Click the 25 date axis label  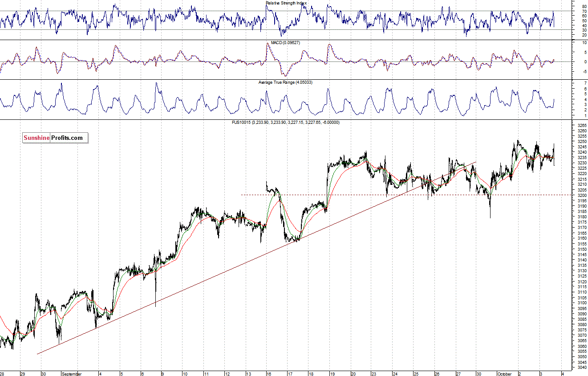click(416, 373)
